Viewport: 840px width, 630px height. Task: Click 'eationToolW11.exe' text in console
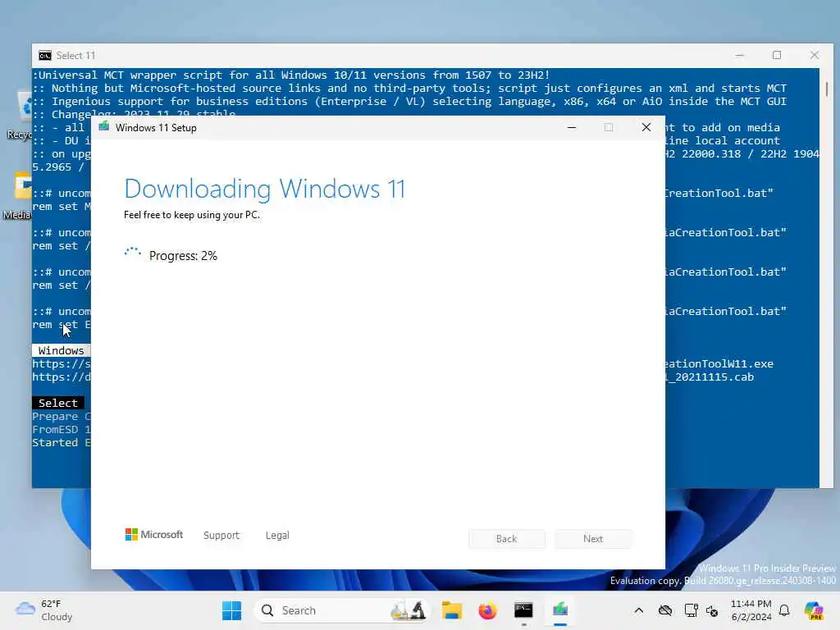[719, 363]
